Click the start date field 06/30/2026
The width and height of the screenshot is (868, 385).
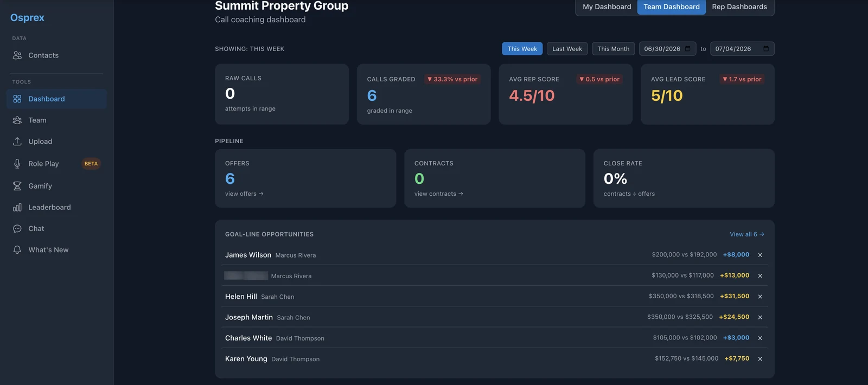(667, 49)
